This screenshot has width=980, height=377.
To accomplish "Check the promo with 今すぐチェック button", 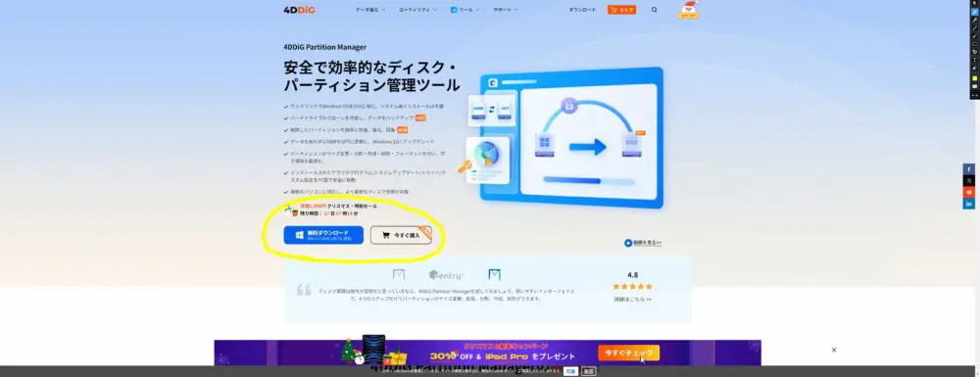I will pyautogui.click(x=628, y=353).
